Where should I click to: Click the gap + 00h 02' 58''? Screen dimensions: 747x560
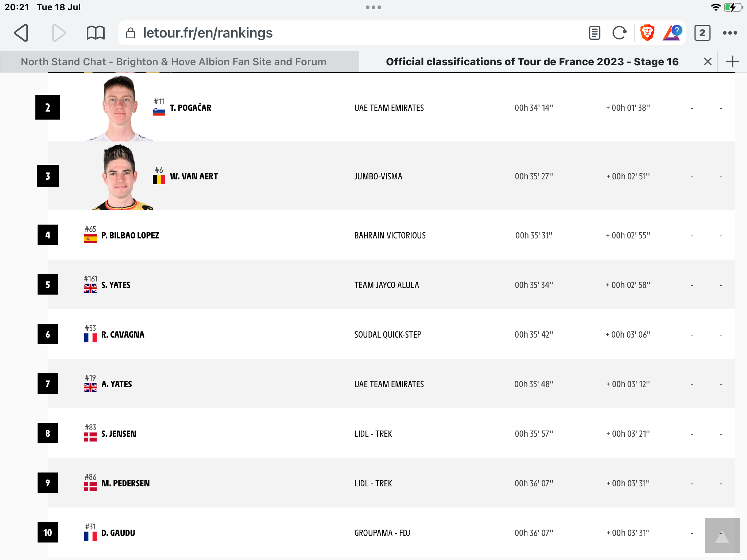coord(628,285)
